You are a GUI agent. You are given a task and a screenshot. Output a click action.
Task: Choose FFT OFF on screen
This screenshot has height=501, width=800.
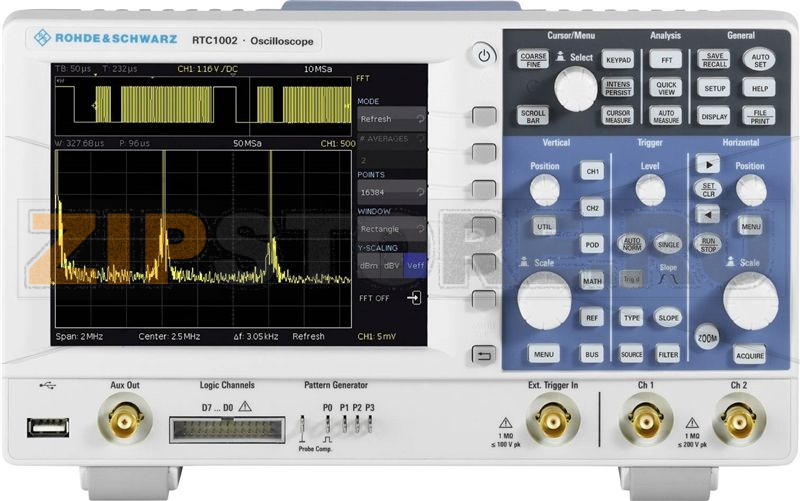tap(391, 298)
